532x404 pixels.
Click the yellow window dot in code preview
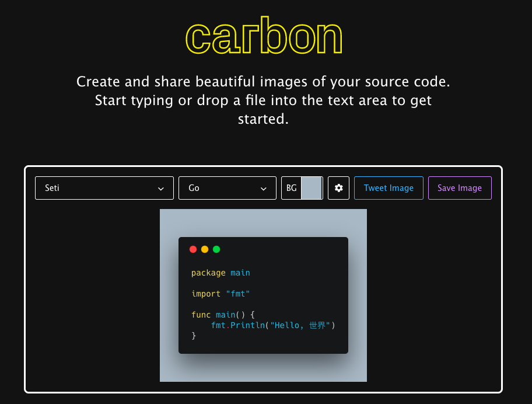pos(205,249)
